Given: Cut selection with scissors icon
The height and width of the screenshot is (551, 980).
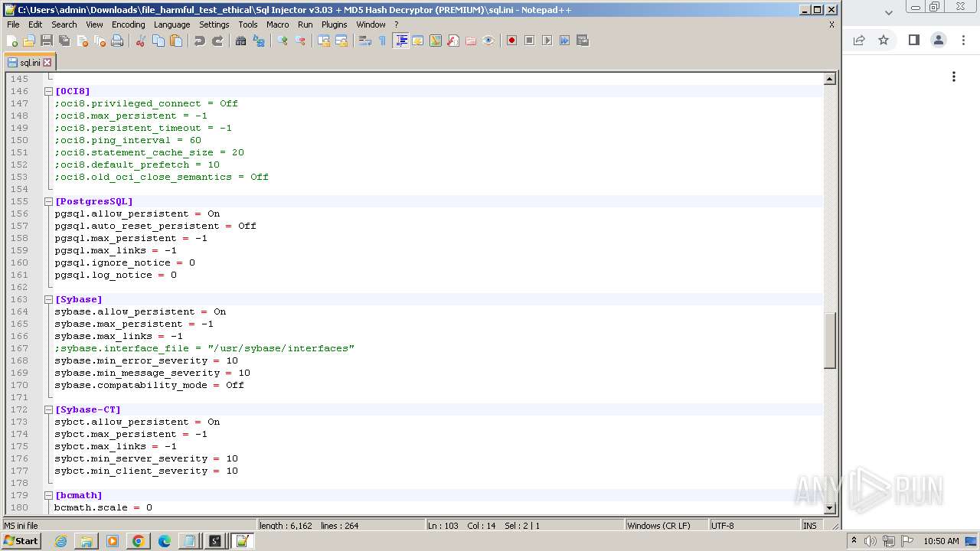Looking at the screenshot, I should [x=141, y=41].
